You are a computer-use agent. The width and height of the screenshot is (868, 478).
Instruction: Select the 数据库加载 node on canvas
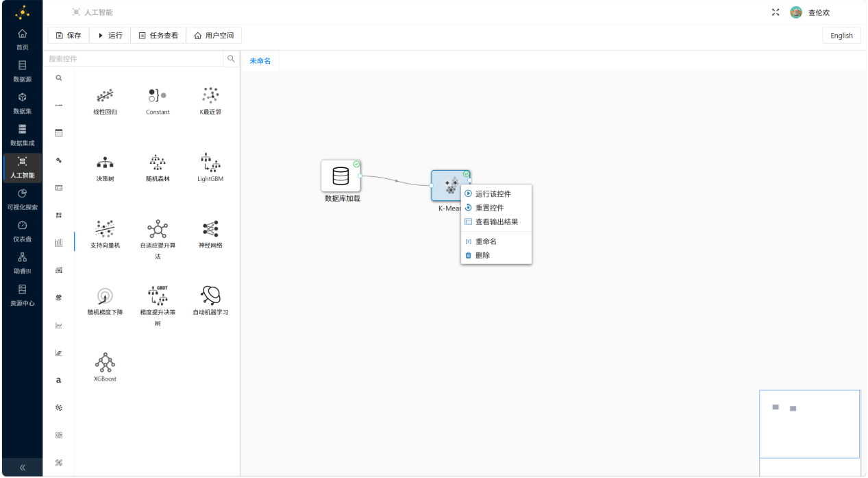coord(340,176)
